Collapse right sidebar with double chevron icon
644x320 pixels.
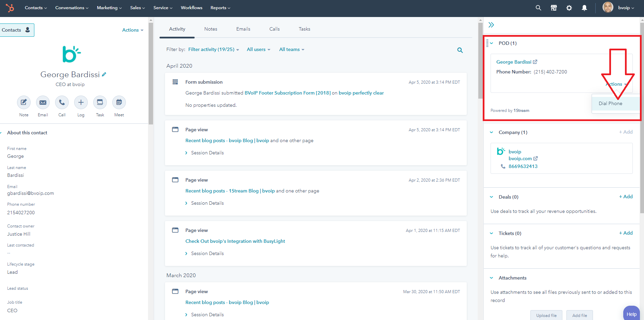point(491,25)
